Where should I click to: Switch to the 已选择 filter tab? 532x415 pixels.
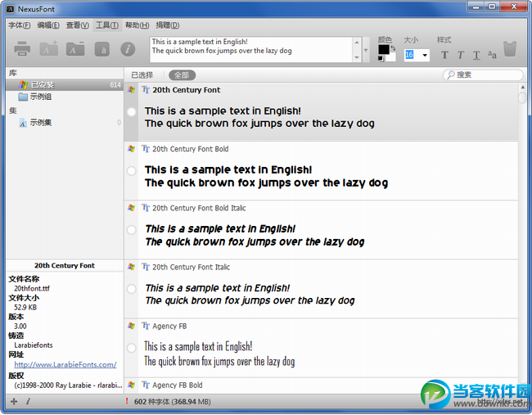pos(142,75)
